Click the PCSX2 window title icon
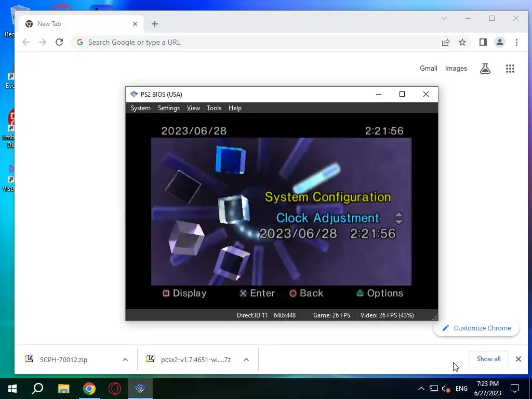 [134, 95]
